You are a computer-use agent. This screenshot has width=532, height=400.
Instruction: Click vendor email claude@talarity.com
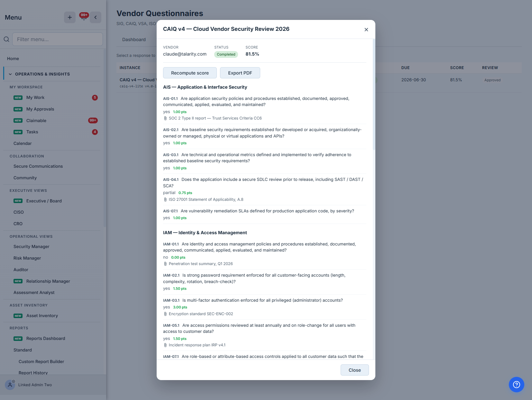point(185,54)
